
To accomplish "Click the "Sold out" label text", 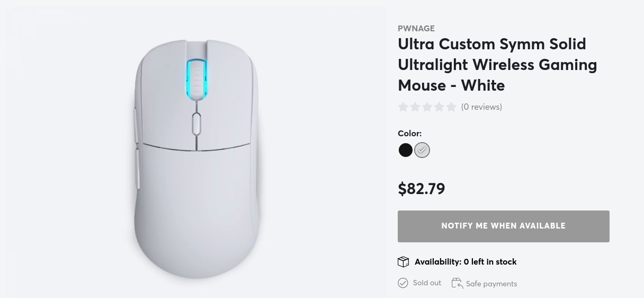I will point(427,283).
